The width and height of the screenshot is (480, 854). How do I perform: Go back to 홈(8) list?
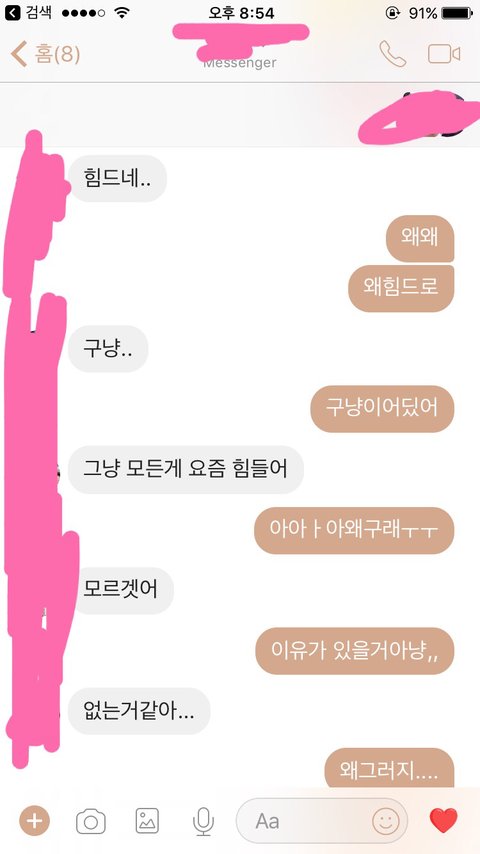(x=46, y=55)
